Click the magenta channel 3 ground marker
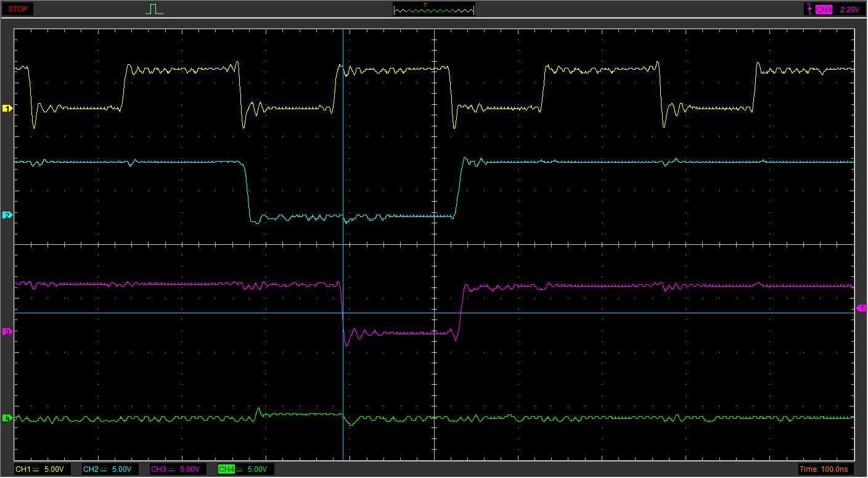868x478 pixels. pyautogui.click(x=7, y=332)
